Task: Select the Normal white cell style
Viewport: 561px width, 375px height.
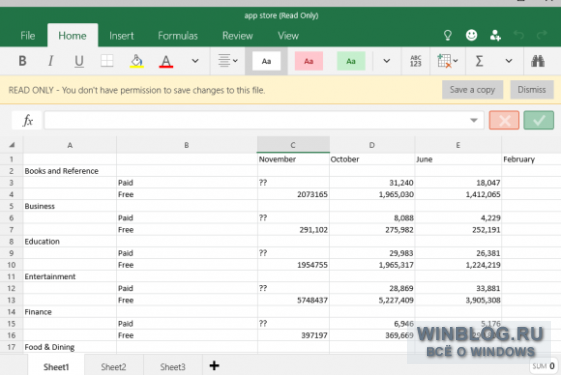Action: 266,61
